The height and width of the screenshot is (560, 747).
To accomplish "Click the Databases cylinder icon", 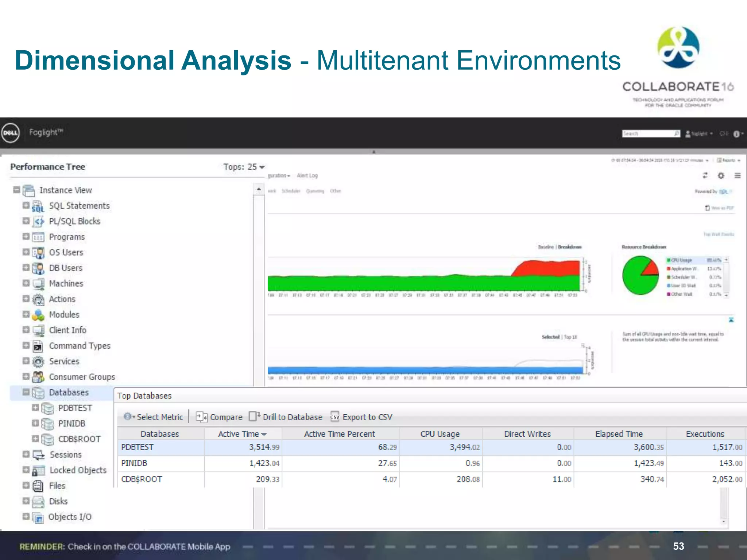I will [38, 393].
